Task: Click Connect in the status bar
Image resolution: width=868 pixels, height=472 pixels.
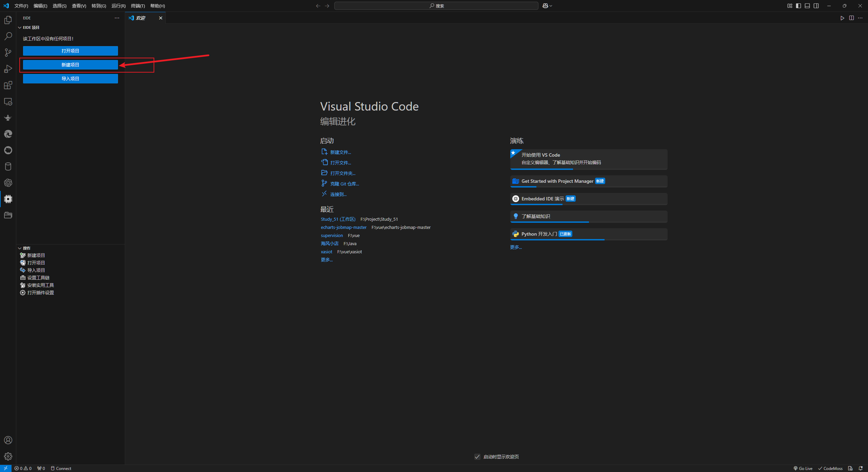Action: [61, 468]
